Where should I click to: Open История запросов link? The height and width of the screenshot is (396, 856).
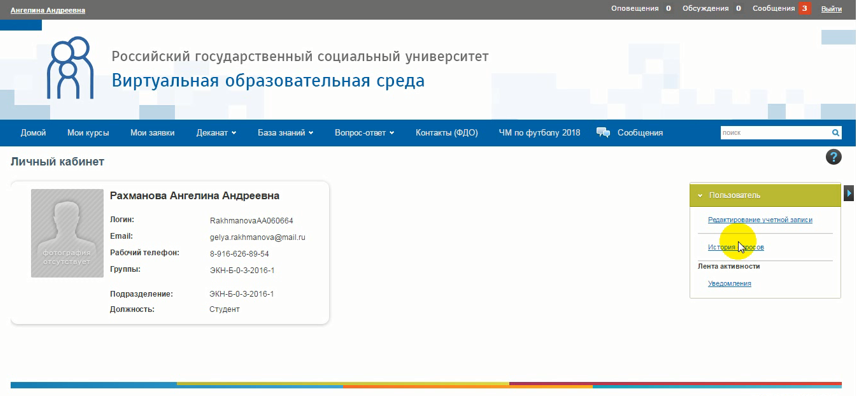(x=736, y=247)
